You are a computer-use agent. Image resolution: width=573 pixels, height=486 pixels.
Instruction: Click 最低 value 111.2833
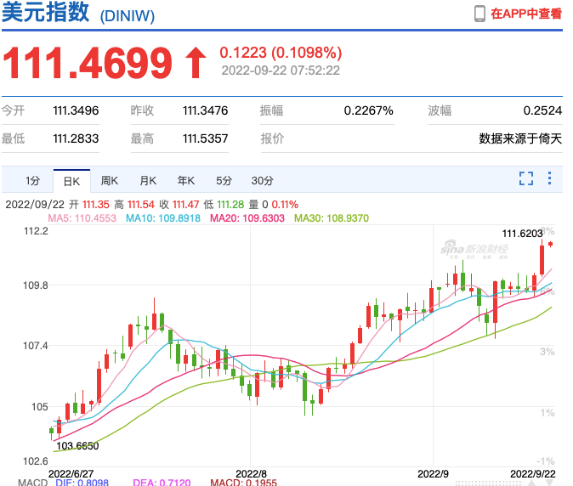coord(76,138)
